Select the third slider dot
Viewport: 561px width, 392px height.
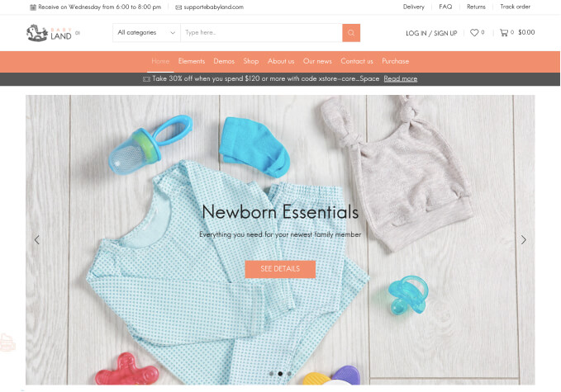point(289,374)
